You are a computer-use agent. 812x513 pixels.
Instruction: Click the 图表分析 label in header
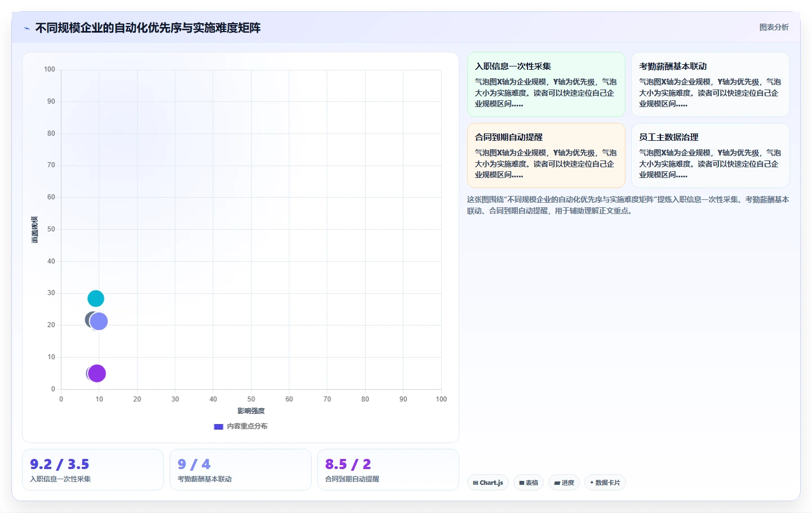774,27
